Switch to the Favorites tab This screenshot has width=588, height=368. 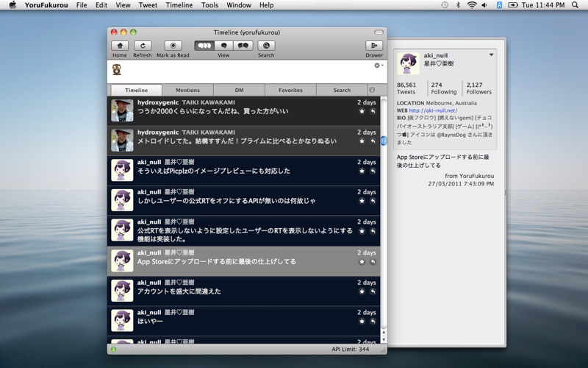[290, 90]
